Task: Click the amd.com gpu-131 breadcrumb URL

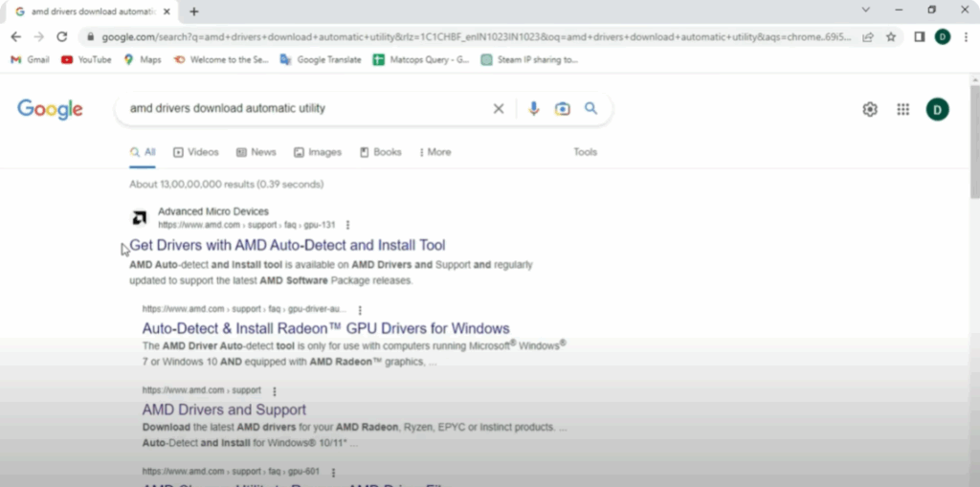Action: pos(247,225)
